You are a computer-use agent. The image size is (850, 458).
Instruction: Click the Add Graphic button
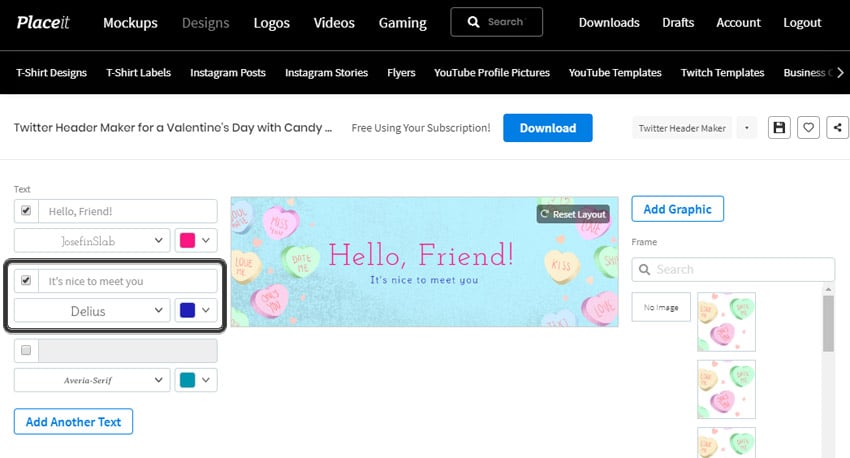[678, 209]
